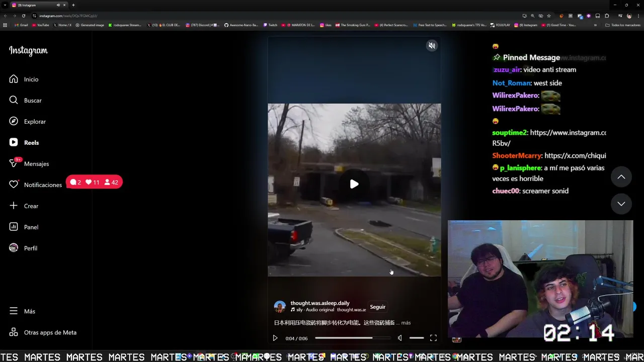Click the Not_Roman username in chat
Image resolution: width=644 pixels, height=362 pixels.
pos(512,83)
